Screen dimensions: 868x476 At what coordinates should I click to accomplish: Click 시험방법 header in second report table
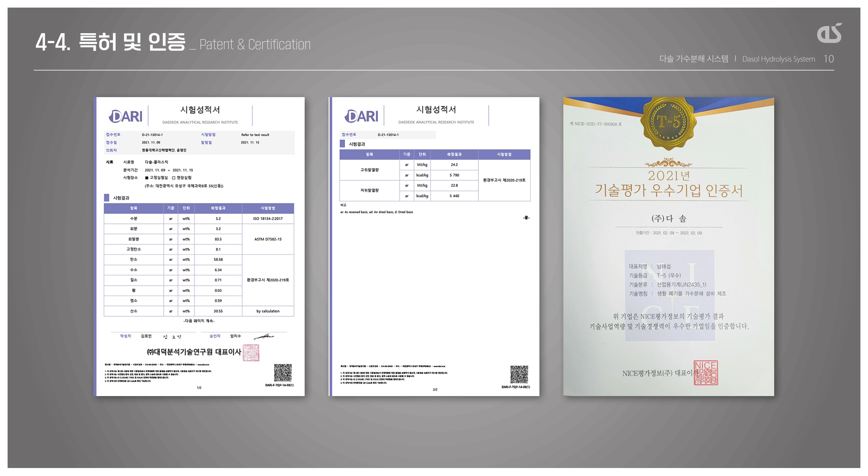pyautogui.click(x=504, y=154)
